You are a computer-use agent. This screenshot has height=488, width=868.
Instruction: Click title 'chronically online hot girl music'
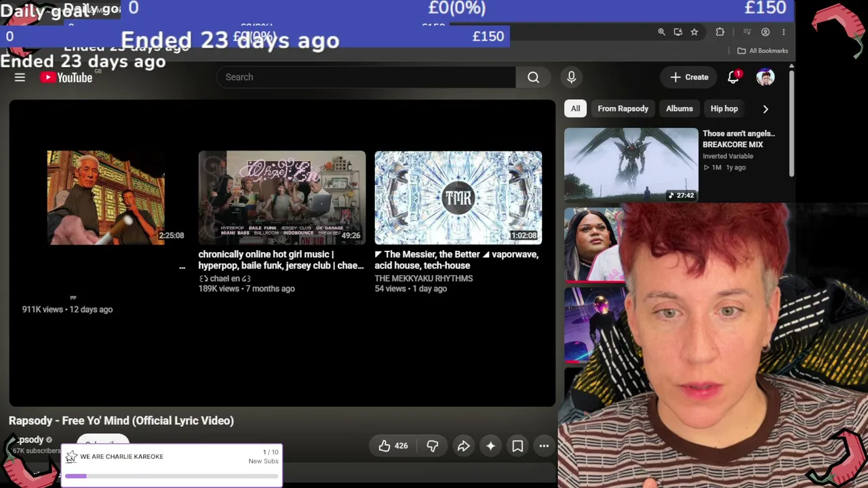[281, 260]
